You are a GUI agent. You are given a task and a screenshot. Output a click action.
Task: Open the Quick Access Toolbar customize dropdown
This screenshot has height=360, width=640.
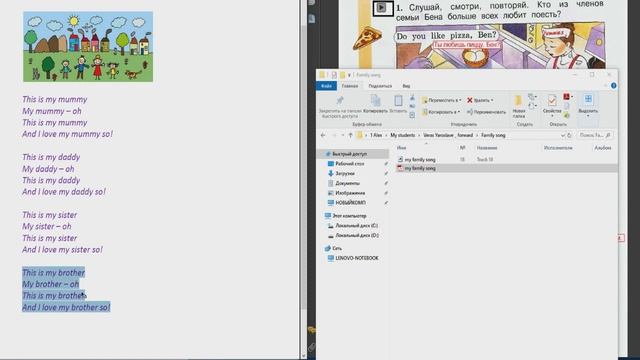349,75
